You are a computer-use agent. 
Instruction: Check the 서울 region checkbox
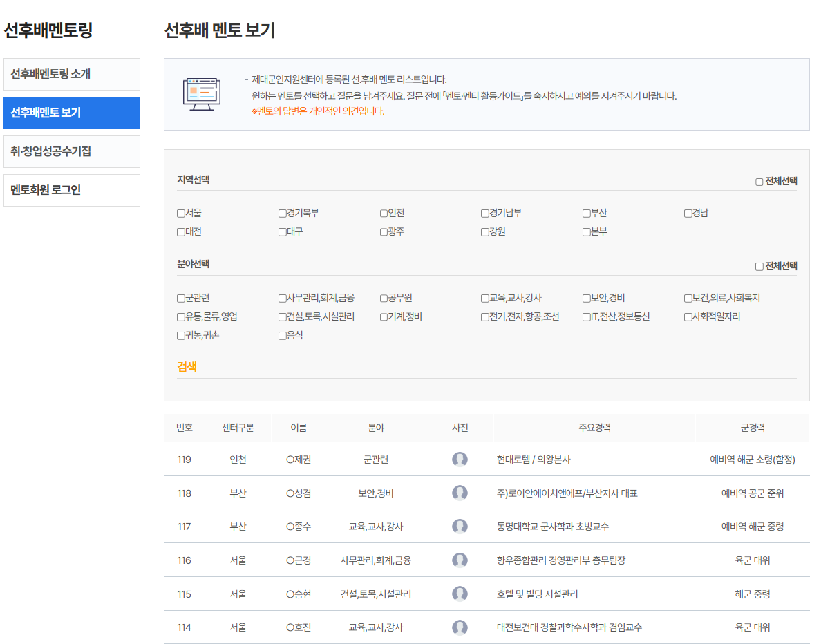(180, 213)
